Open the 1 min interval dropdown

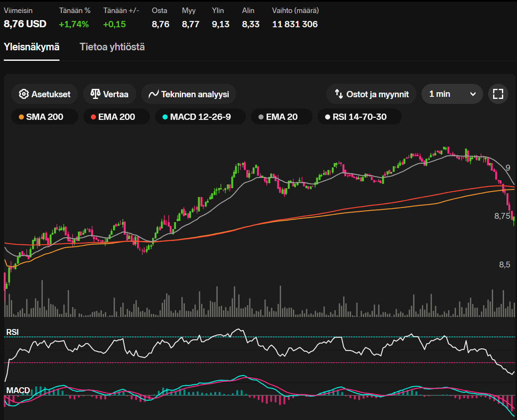pyautogui.click(x=452, y=94)
